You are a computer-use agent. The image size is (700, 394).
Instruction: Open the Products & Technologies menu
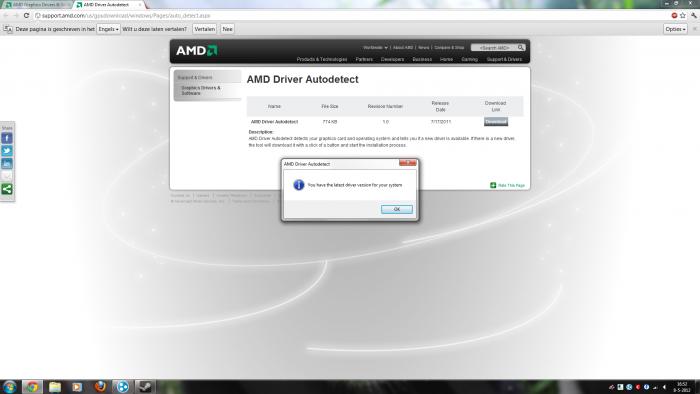pos(322,59)
